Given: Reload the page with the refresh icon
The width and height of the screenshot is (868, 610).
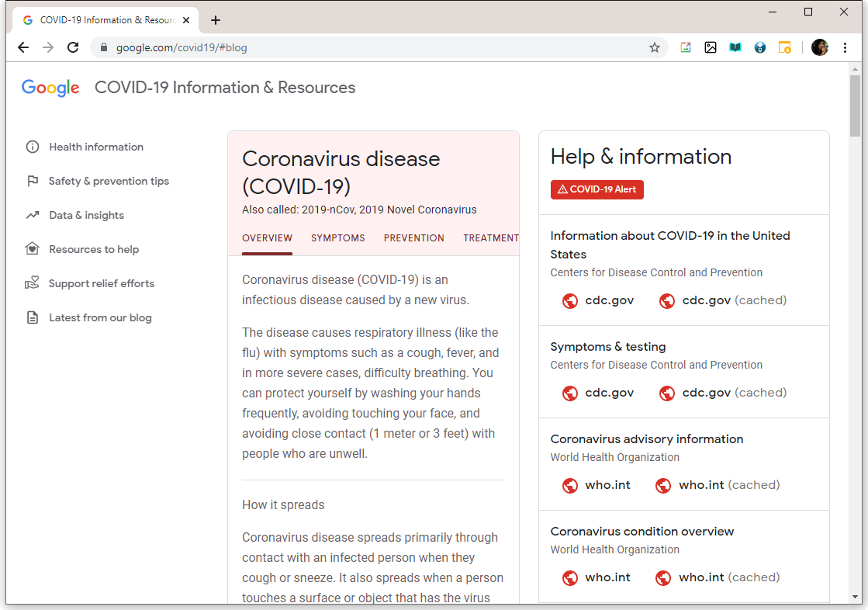Looking at the screenshot, I should click(x=73, y=47).
